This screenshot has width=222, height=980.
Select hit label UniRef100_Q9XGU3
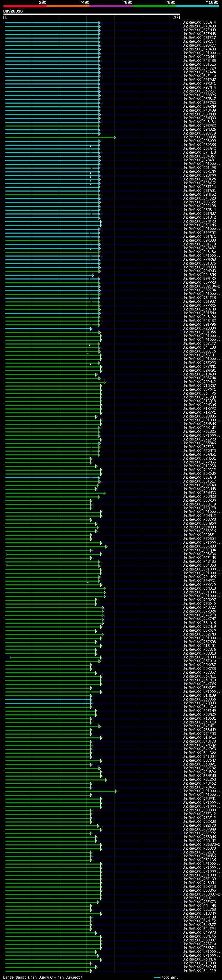pyautogui.click(x=199, y=241)
